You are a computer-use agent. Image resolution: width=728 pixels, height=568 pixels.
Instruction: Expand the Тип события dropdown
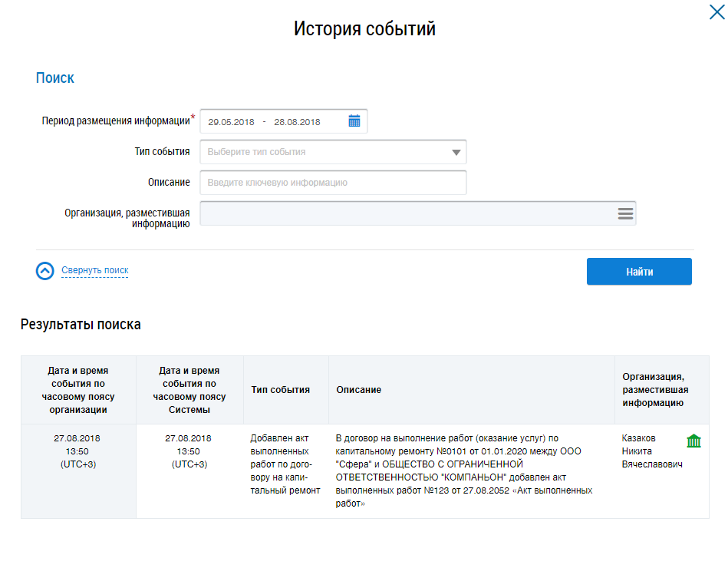(456, 152)
